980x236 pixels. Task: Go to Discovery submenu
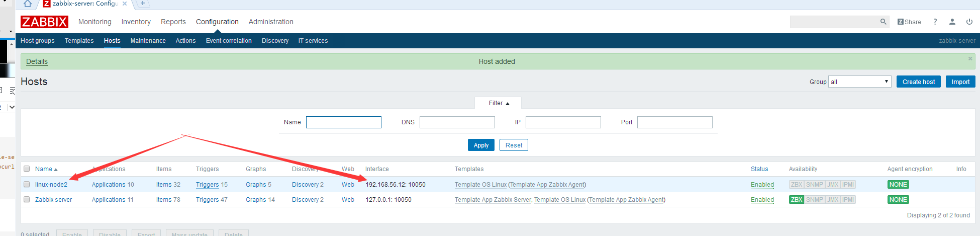(x=275, y=41)
